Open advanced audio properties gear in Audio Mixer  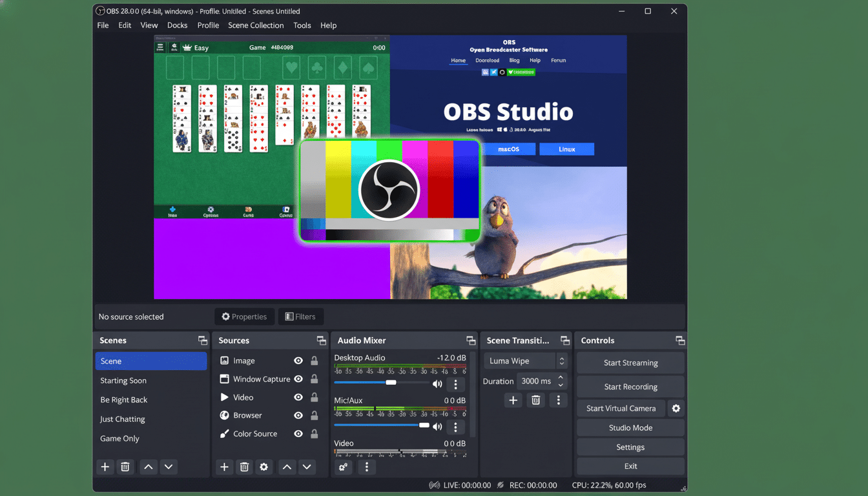(343, 466)
